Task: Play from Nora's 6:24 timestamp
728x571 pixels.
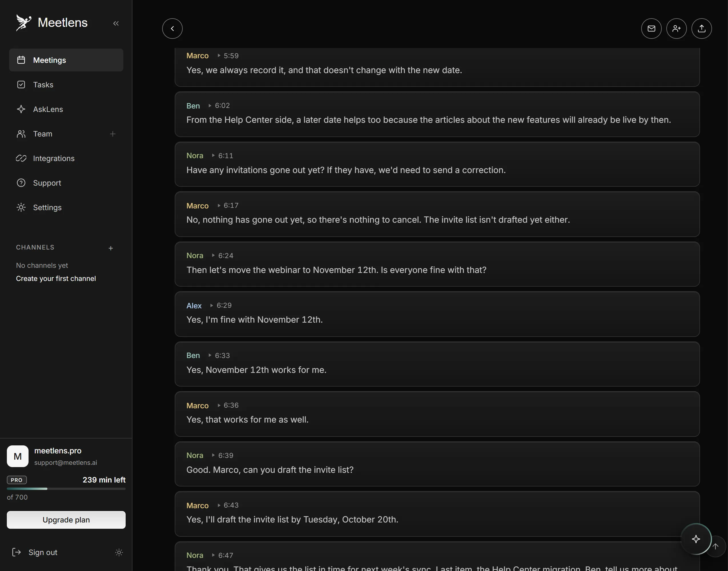Action: pos(223,256)
